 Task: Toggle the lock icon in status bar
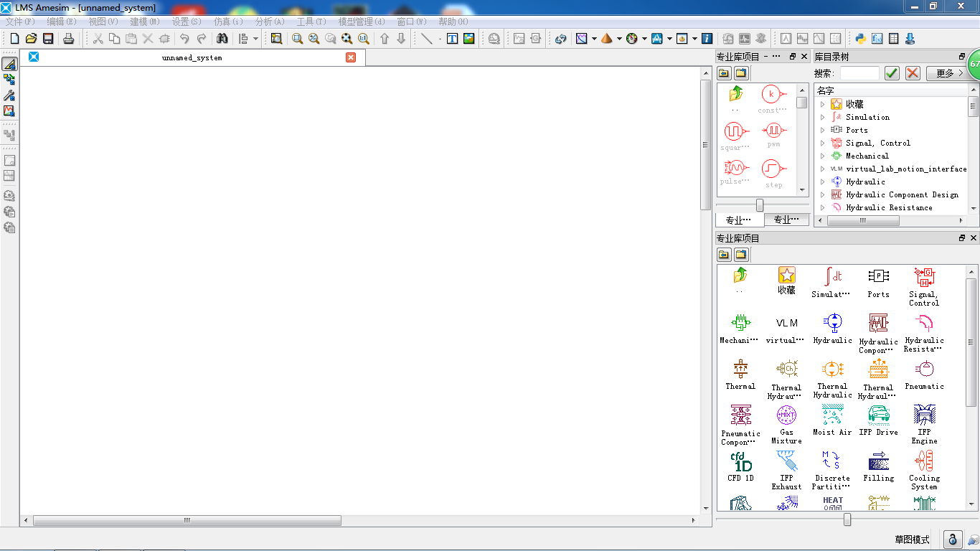click(952, 540)
